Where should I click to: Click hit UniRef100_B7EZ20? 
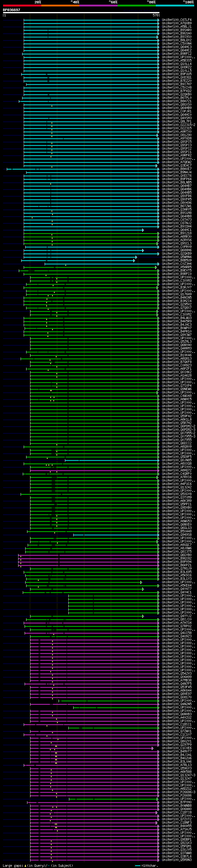point(177,81)
